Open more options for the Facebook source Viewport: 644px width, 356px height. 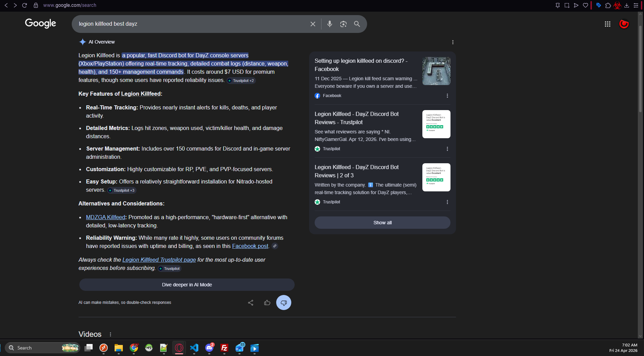[447, 96]
